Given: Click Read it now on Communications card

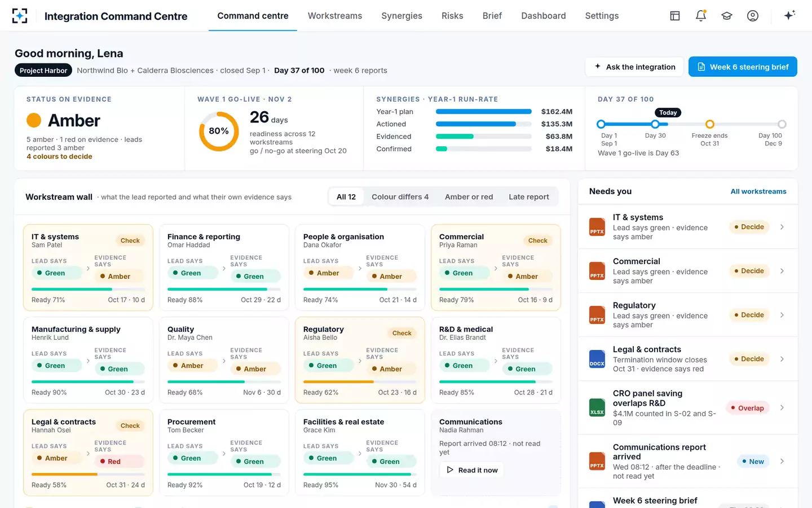Looking at the screenshot, I should click(x=472, y=470).
